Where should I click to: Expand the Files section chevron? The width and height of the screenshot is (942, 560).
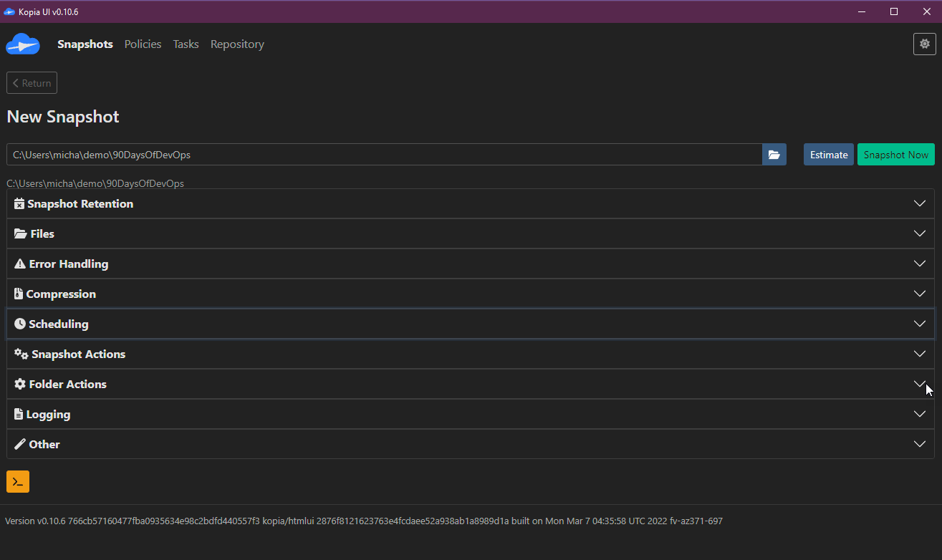pos(920,234)
